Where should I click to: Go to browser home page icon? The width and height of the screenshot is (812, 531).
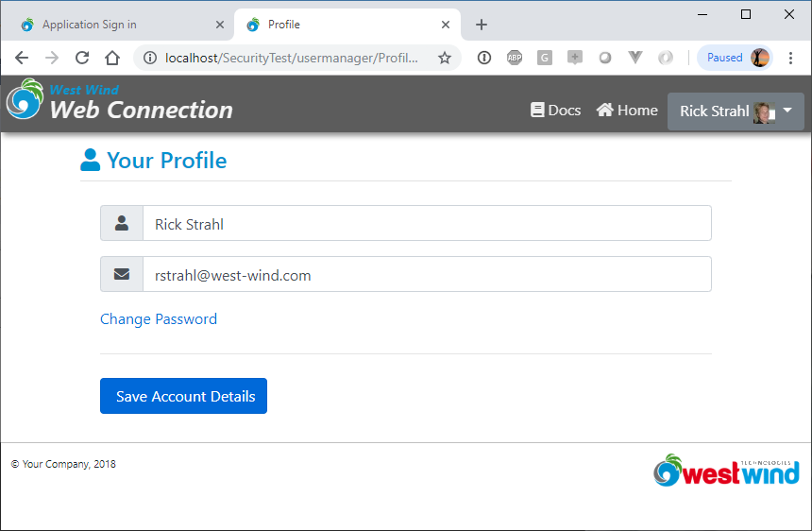point(112,58)
